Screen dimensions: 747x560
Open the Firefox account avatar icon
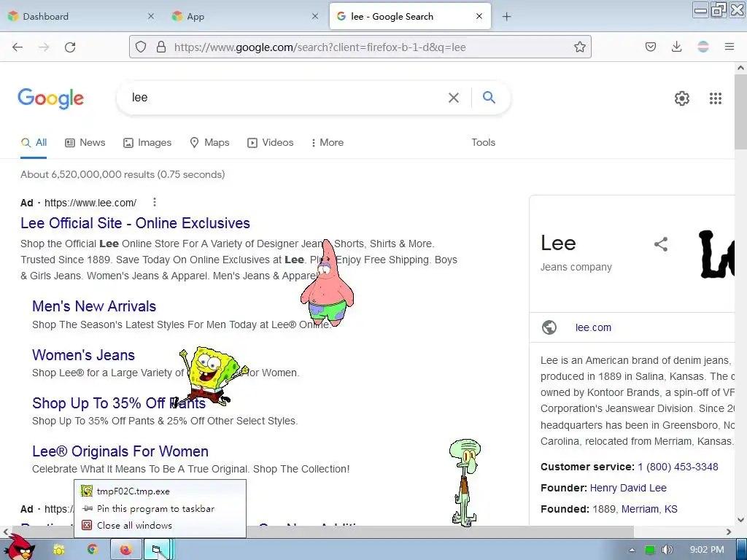pyautogui.click(x=703, y=47)
